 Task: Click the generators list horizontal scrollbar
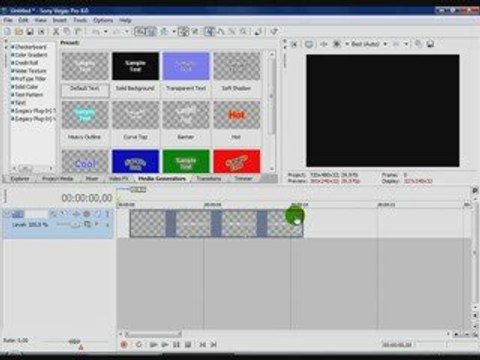[26, 168]
